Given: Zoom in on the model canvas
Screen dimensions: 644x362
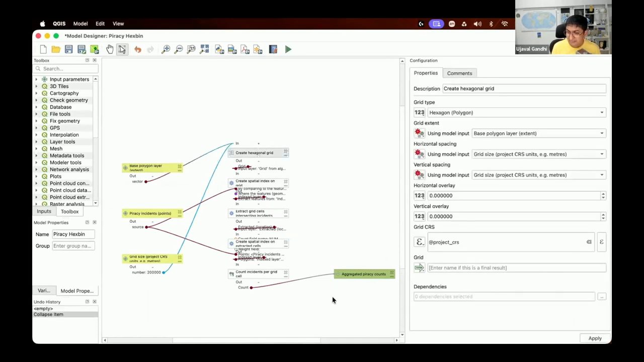Looking at the screenshot, I should (x=166, y=49).
